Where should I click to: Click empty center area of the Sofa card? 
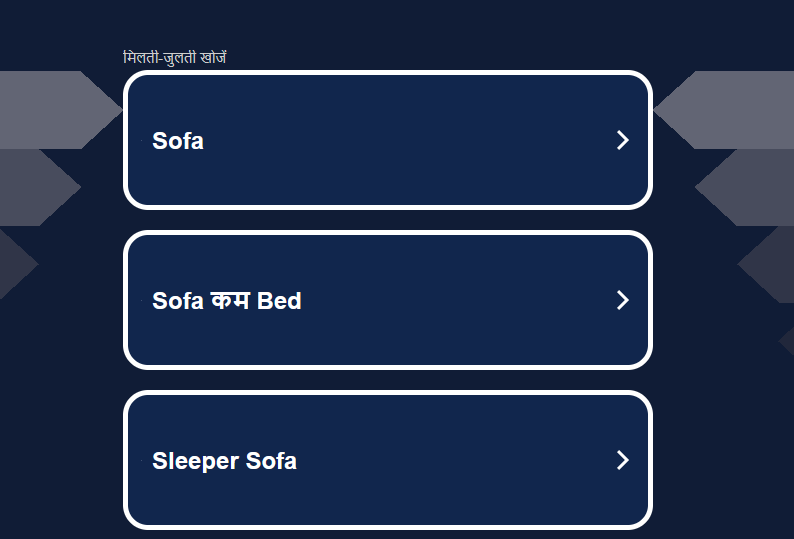click(400, 140)
